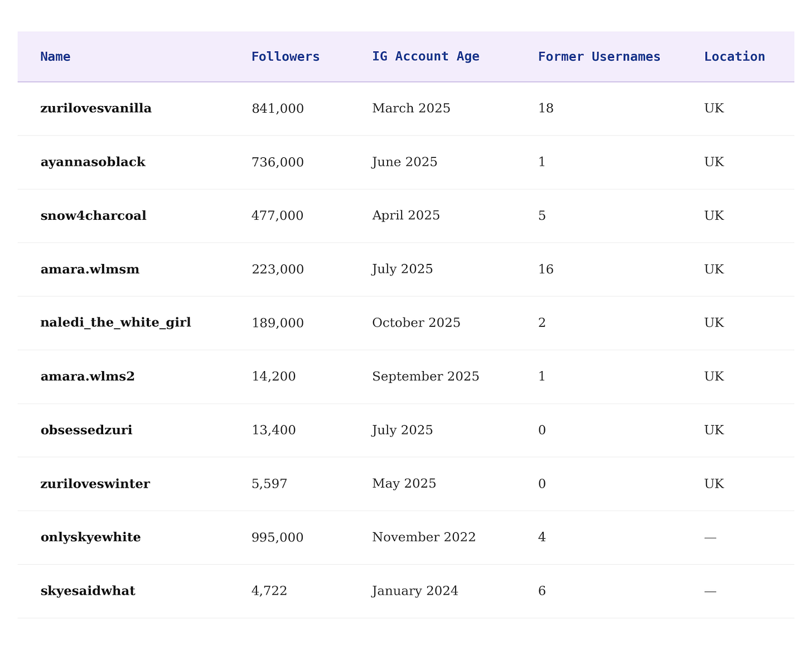Select the November 2022 account age cell
This screenshot has width=812, height=650.
point(423,537)
